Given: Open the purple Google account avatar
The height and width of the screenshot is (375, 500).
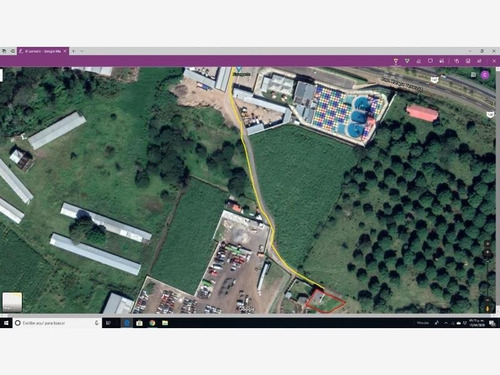Looking at the screenshot, I should (x=485, y=75).
